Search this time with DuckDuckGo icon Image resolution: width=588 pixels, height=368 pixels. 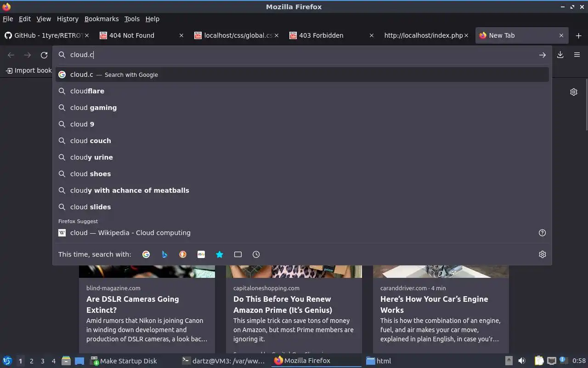point(183,254)
